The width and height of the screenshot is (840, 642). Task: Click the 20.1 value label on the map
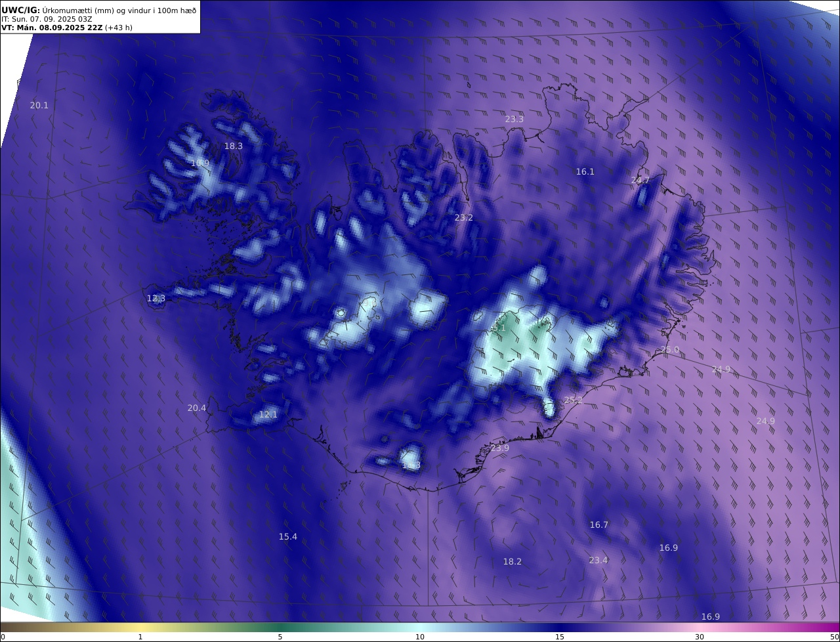39,105
